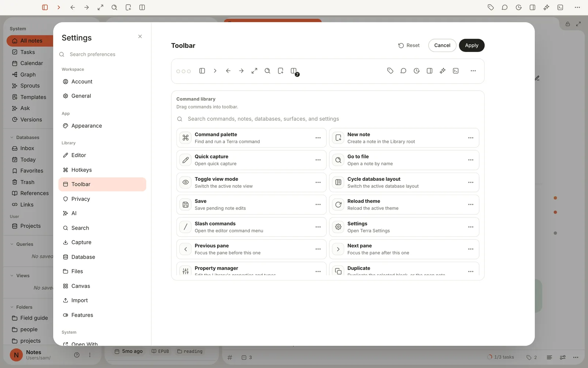Click the Toggle view mode eye icon
This screenshot has height=368, width=588.
186,182
